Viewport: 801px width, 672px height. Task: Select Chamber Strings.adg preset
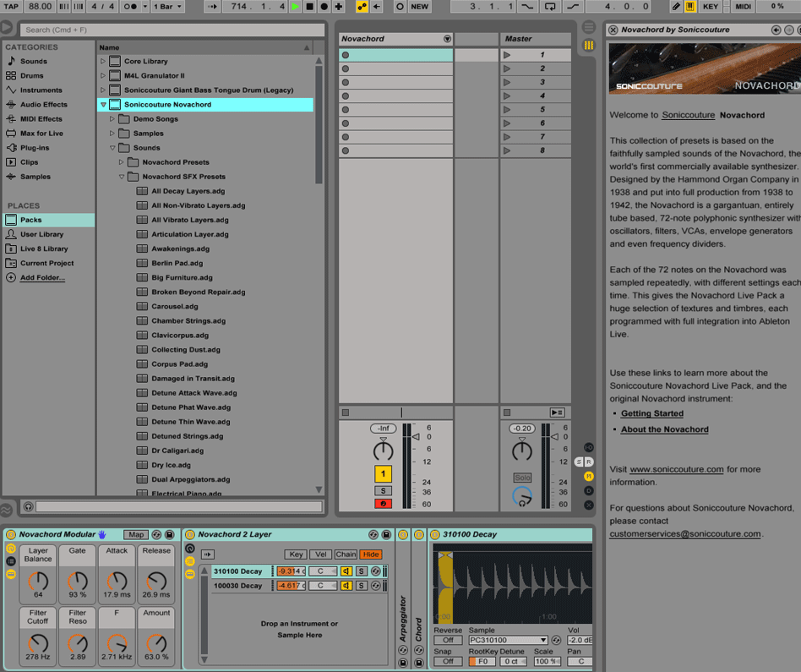(188, 321)
